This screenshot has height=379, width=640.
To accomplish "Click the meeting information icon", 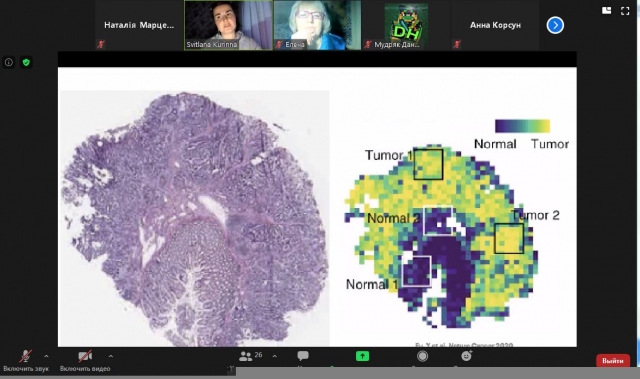I will tap(9, 62).
